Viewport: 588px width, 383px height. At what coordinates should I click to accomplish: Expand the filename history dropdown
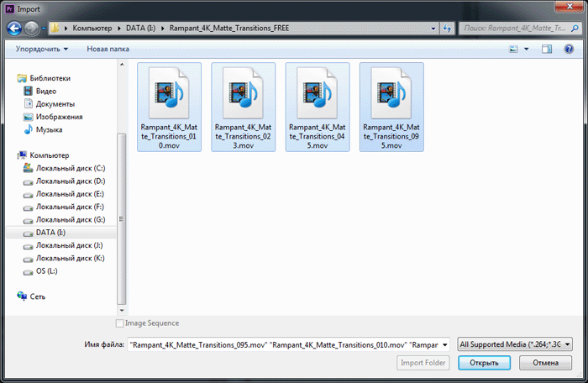click(445, 344)
